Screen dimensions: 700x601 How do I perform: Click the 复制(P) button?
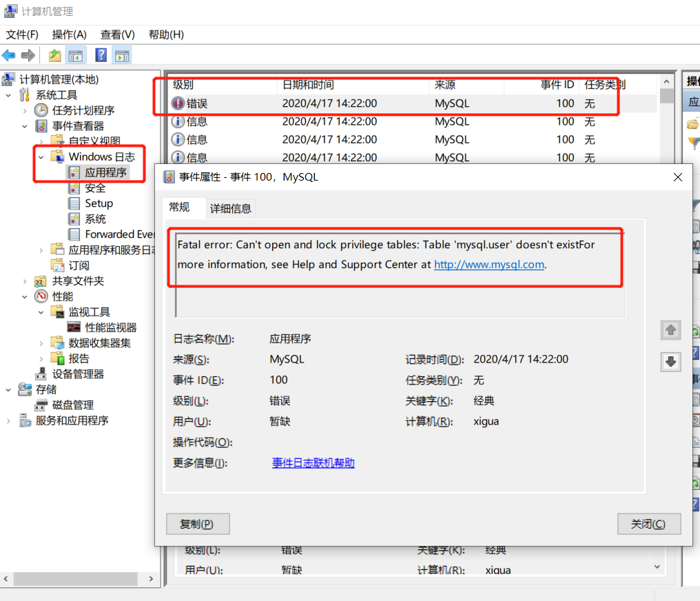tap(198, 524)
